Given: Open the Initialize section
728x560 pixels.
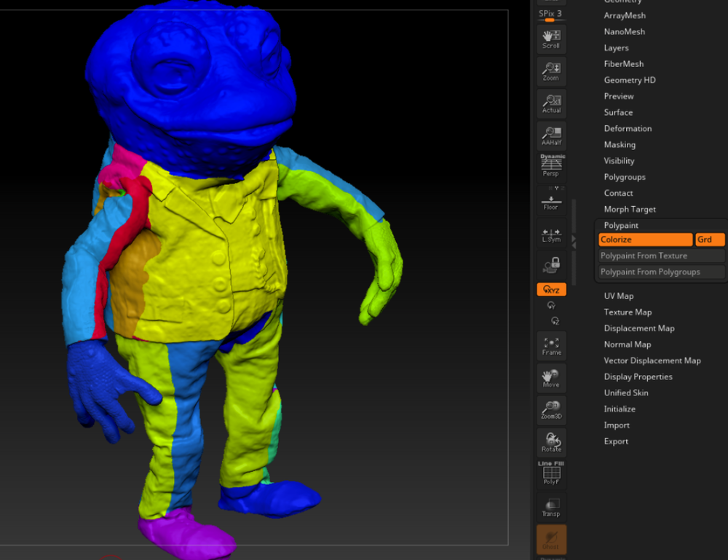Looking at the screenshot, I should coord(620,409).
